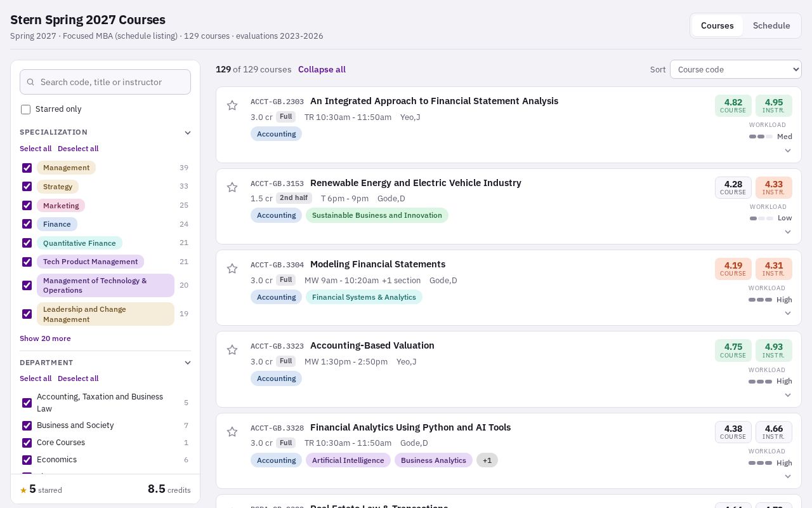
Task: Star the Accounting-Based Valuation course
Action: point(232,350)
